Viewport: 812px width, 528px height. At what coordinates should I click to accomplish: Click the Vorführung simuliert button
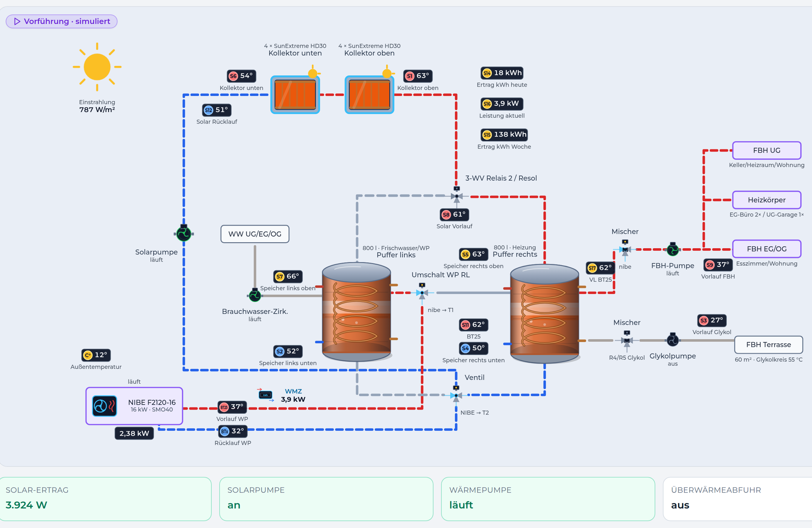(x=62, y=22)
